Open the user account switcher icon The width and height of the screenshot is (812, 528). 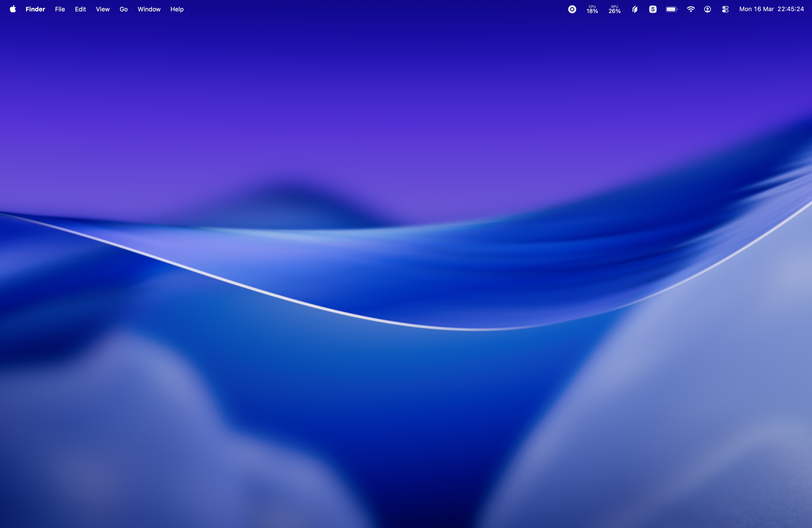coord(707,9)
